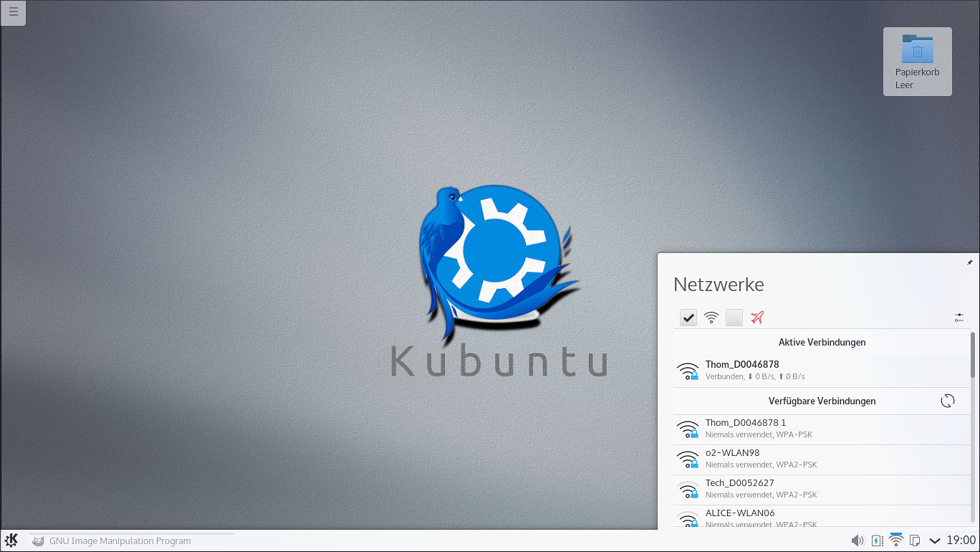The height and width of the screenshot is (552, 980).
Task: Click the Wi-Fi lock icon for Tech_D0052627
Action: (688, 489)
